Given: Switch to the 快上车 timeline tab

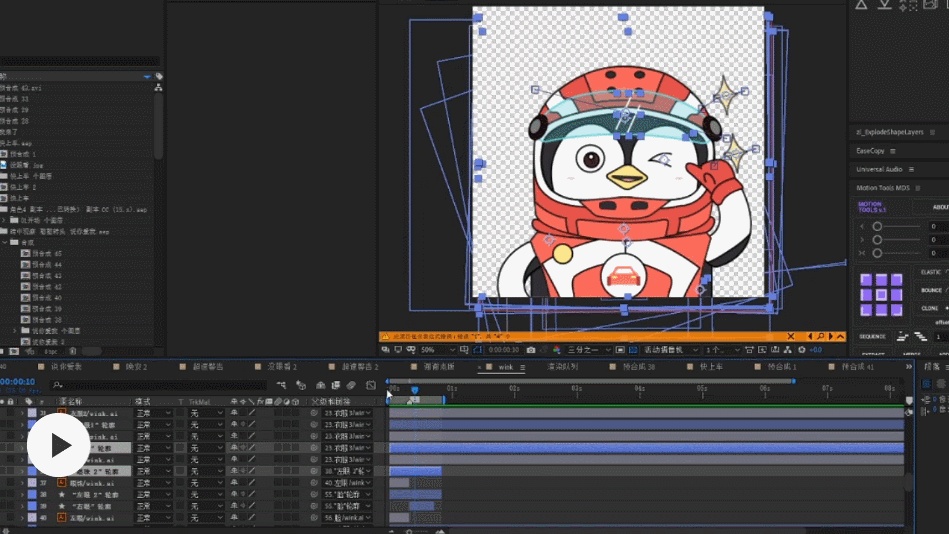Looking at the screenshot, I should pos(711,367).
